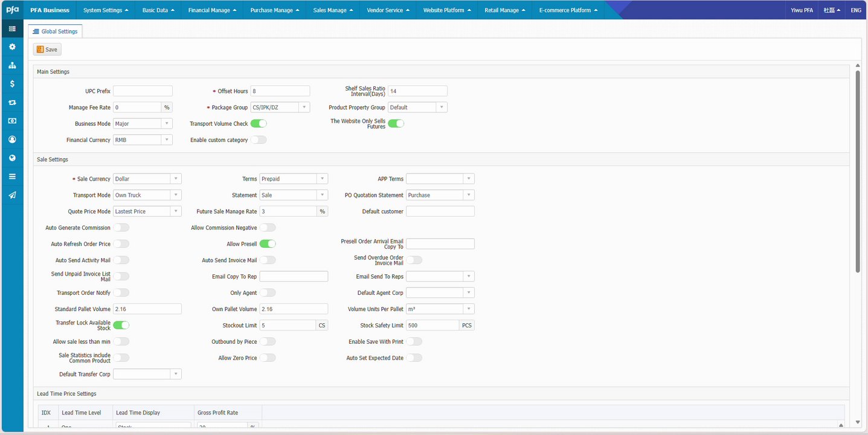Save the global settings

tap(47, 50)
